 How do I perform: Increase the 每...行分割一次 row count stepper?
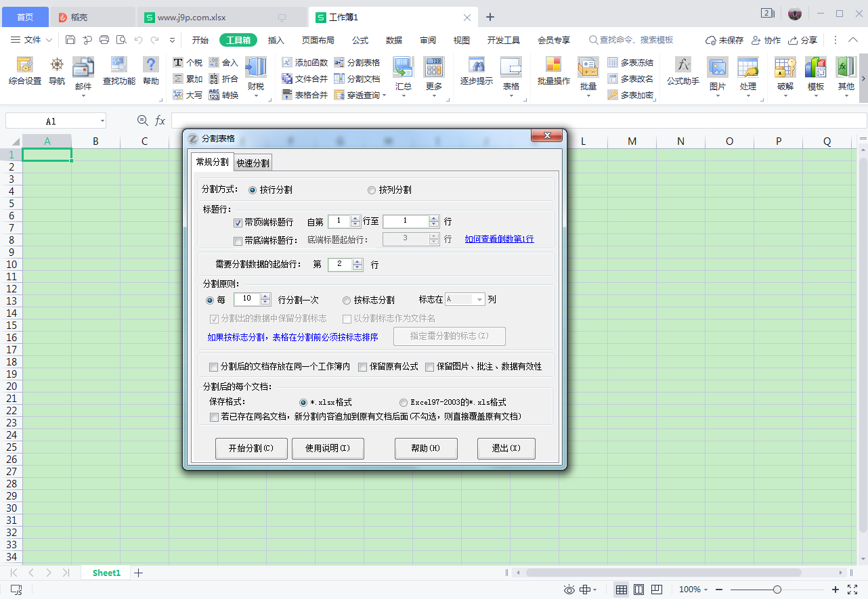tap(265, 296)
